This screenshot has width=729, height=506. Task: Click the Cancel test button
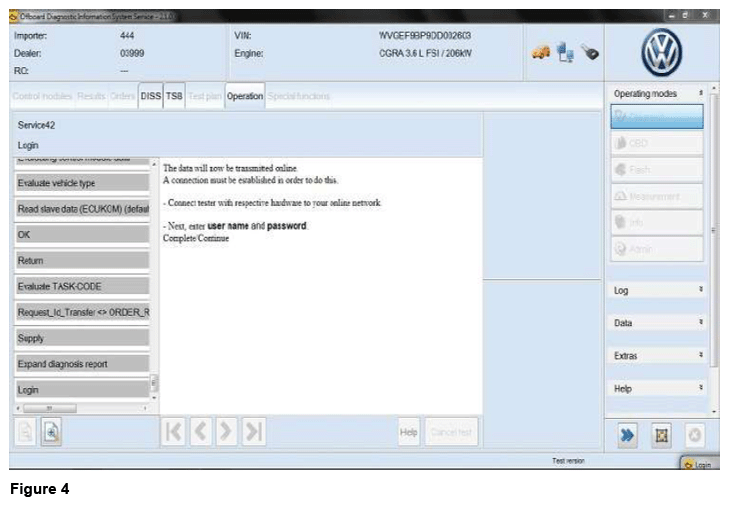451,432
